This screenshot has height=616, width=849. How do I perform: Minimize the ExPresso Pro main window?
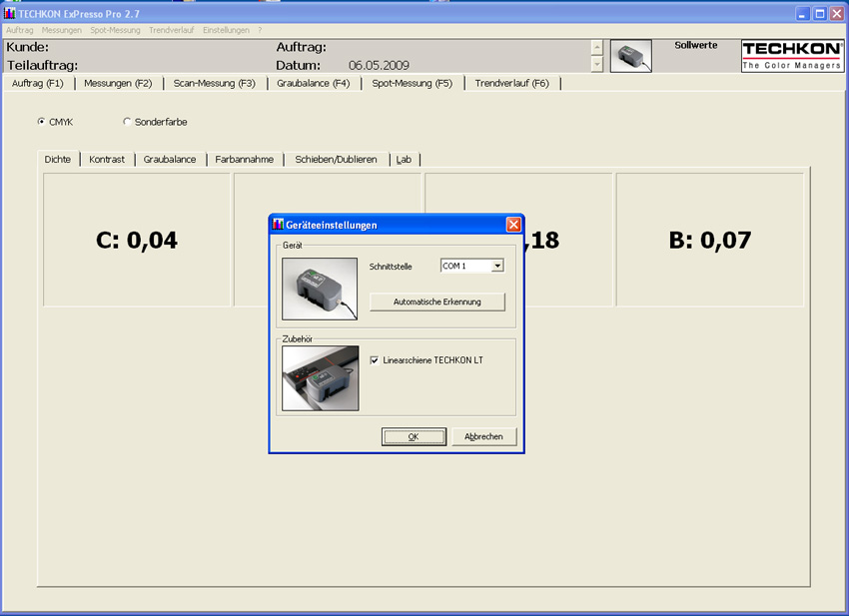pyautogui.click(x=803, y=14)
